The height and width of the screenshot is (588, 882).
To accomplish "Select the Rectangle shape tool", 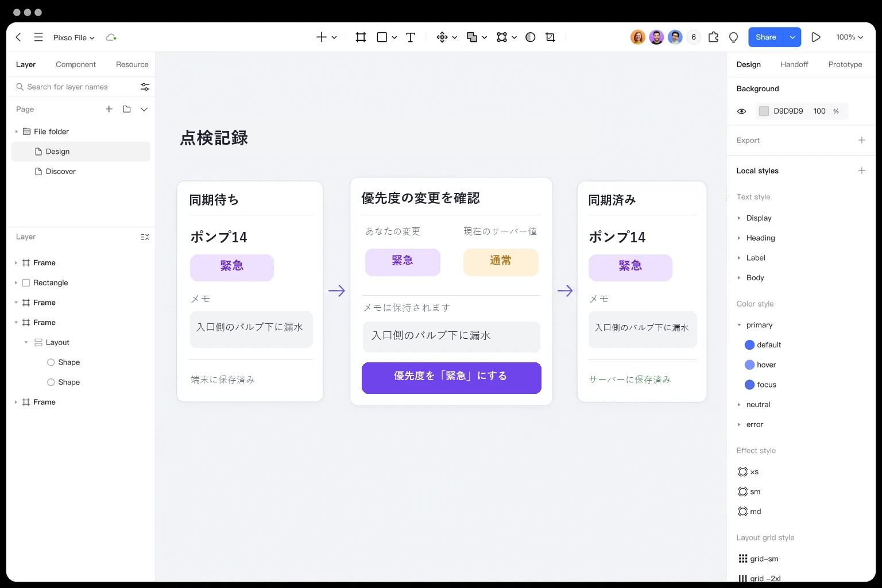I will click(382, 37).
